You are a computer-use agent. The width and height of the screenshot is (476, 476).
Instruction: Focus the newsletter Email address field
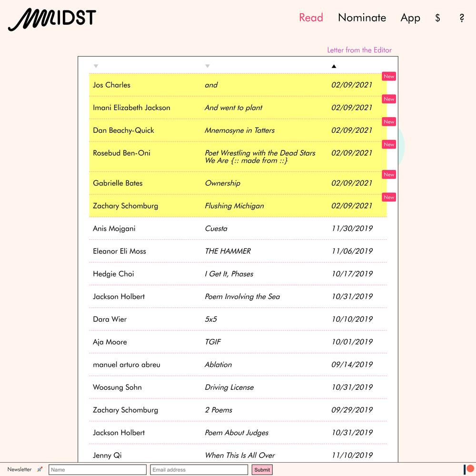pos(199,470)
